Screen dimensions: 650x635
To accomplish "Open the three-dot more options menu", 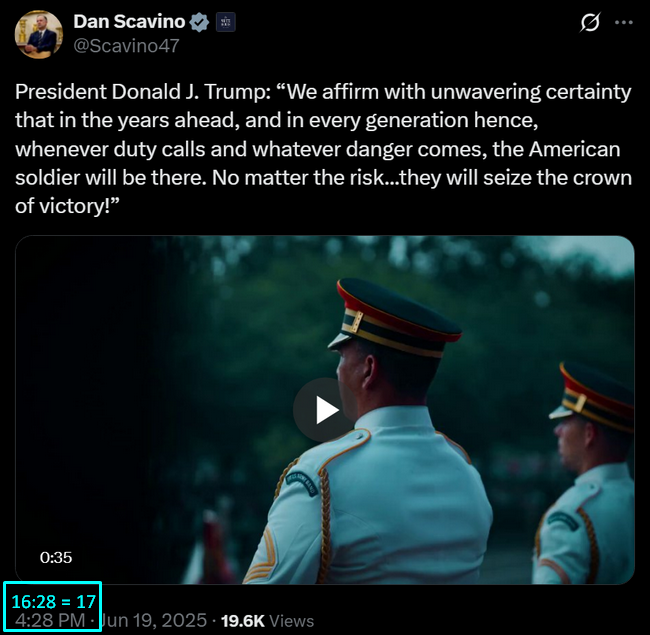I will click(x=624, y=22).
